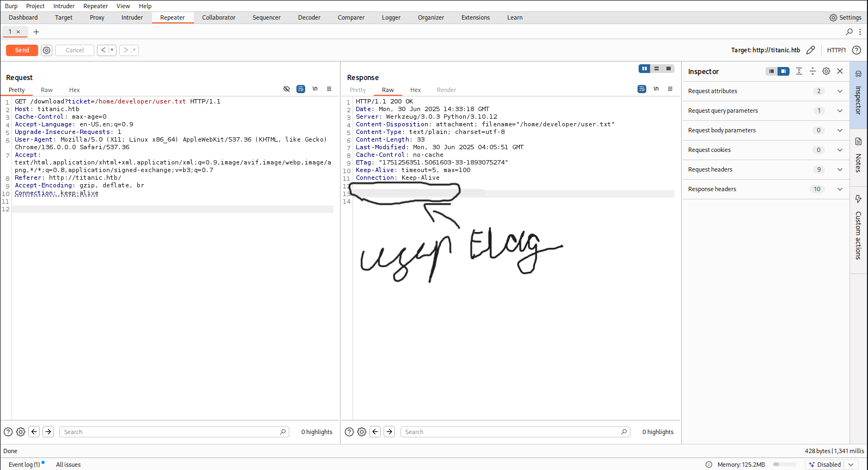Open the Project menu
This screenshot has height=470, width=868.
(35, 6)
